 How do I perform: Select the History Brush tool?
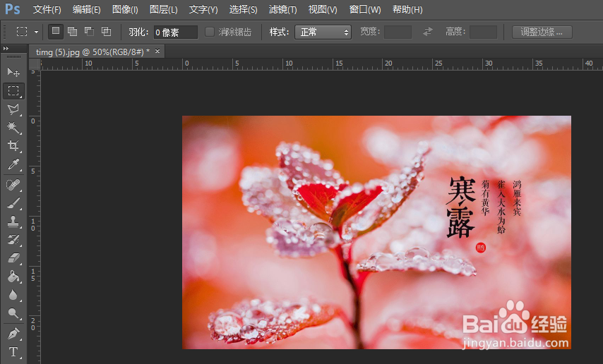pyautogui.click(x=13, y=240)
